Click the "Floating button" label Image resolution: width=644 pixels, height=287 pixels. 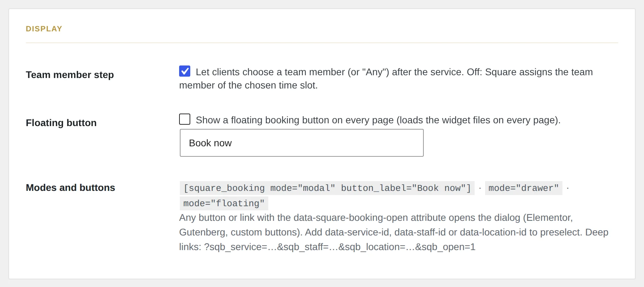(x=61, y=123)
